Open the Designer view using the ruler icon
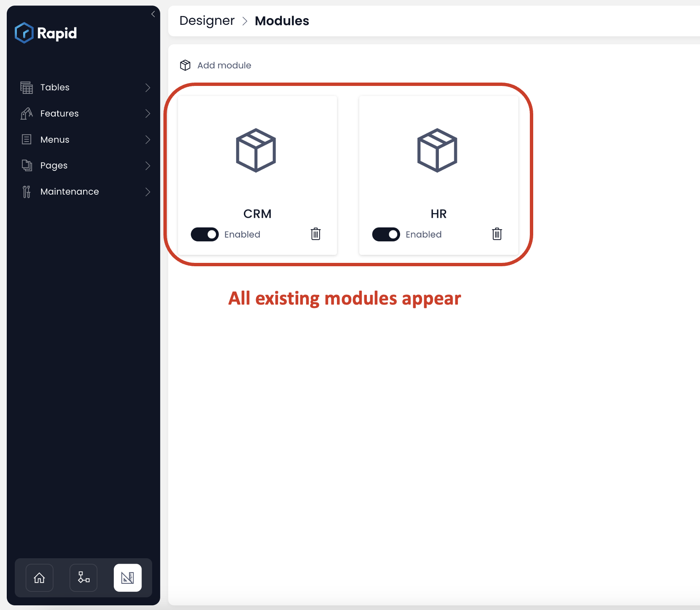This screenshot has width=700, height=610. [x=128, y=578]
